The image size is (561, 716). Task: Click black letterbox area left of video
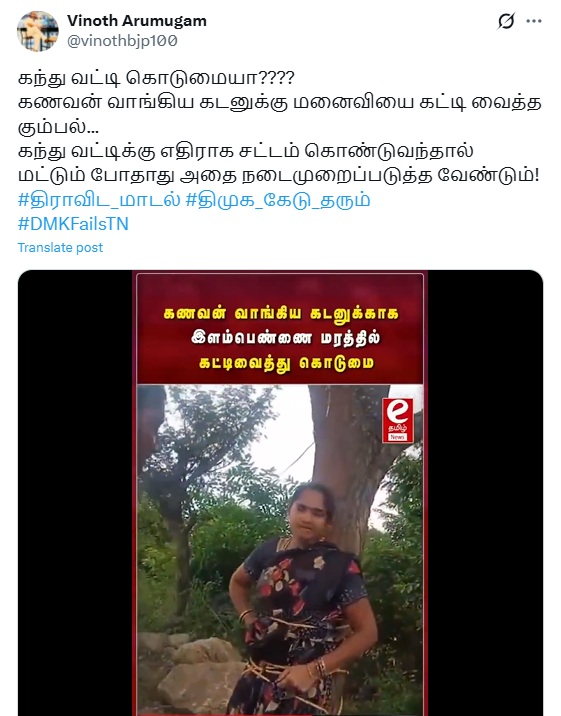coord(75,493)
